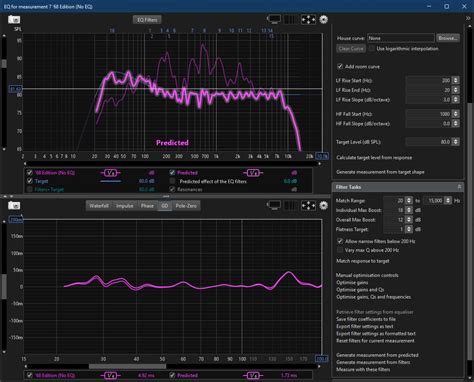
Task: Open lower graph settings gear
Action: [323, 206]
